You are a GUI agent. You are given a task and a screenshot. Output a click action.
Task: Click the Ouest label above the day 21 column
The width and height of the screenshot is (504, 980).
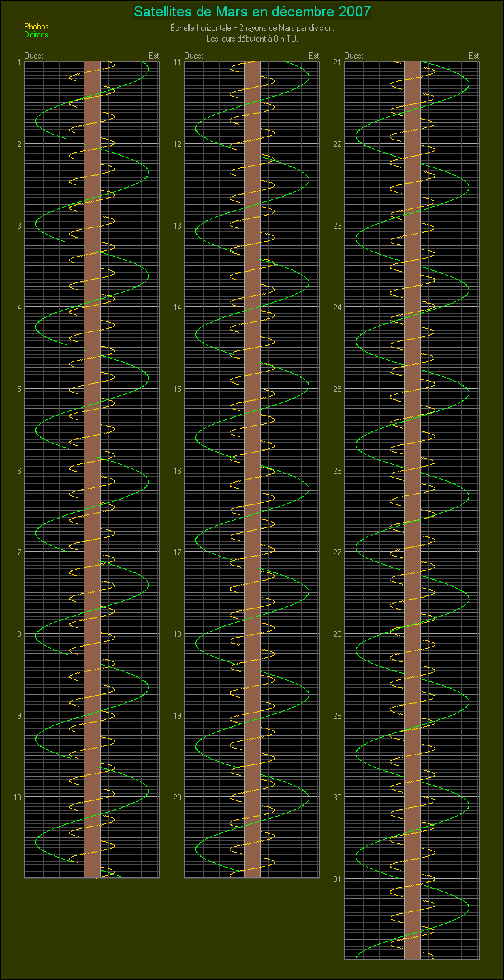click(353, 56)
